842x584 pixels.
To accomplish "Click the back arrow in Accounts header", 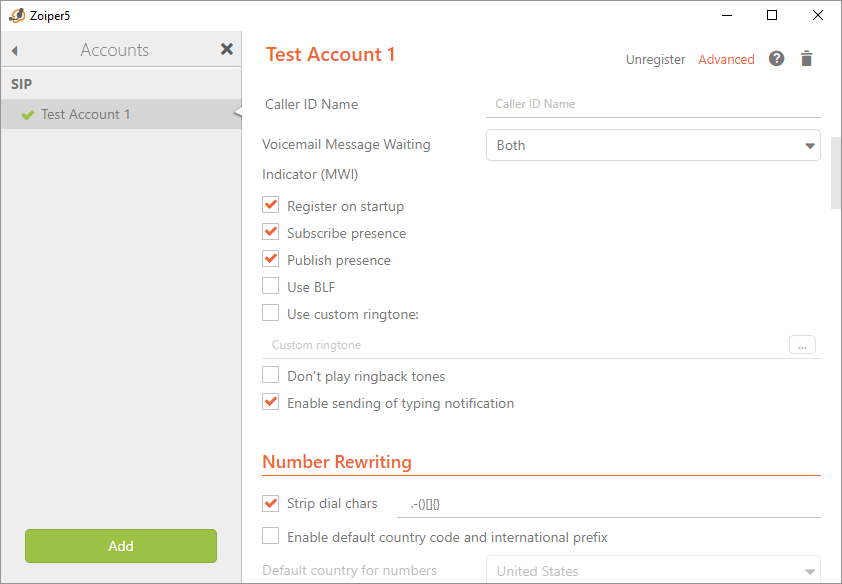I will 15,50.
